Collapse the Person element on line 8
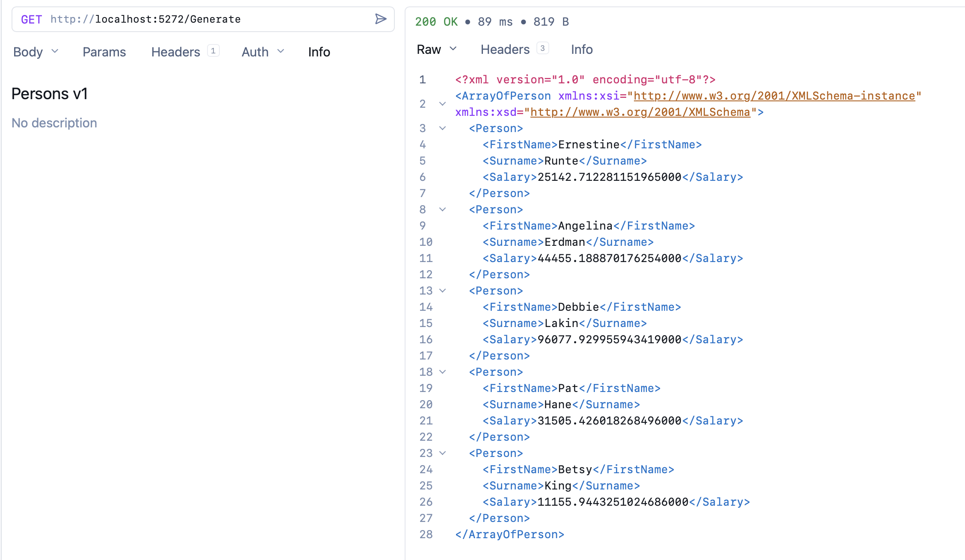Viewport: 965px width, 560px height. point(442,209)
